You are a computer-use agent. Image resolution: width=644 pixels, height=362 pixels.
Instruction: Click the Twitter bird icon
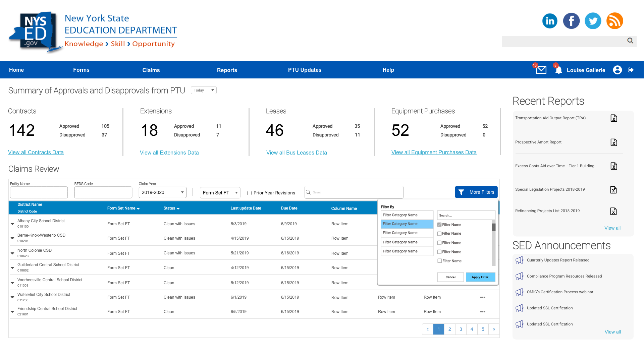(593, 21)
